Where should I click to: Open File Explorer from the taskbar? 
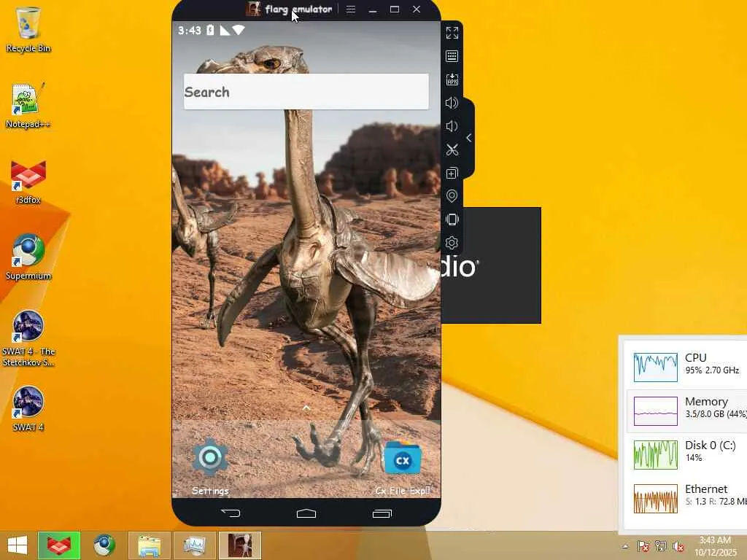coord(149,545)
